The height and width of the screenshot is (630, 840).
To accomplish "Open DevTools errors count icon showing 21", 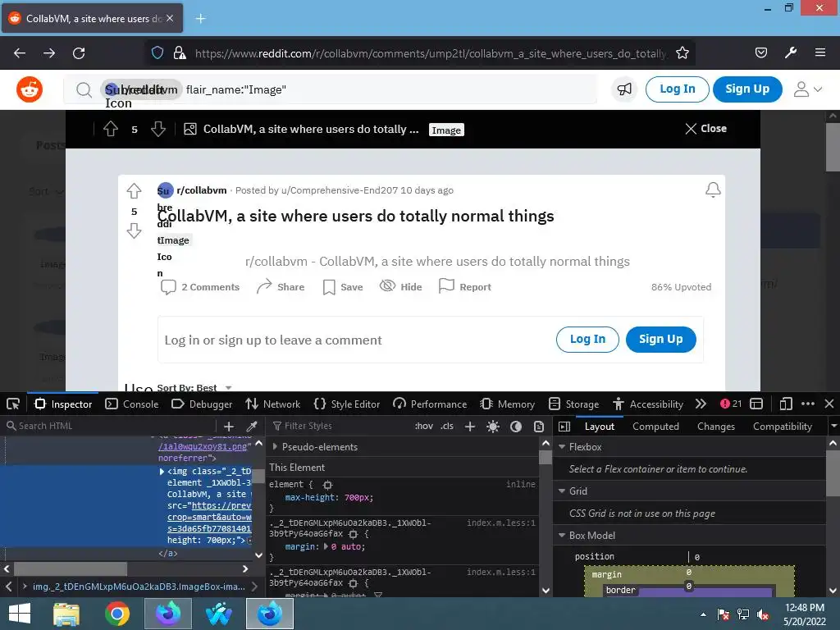I will tap(731, 404).
